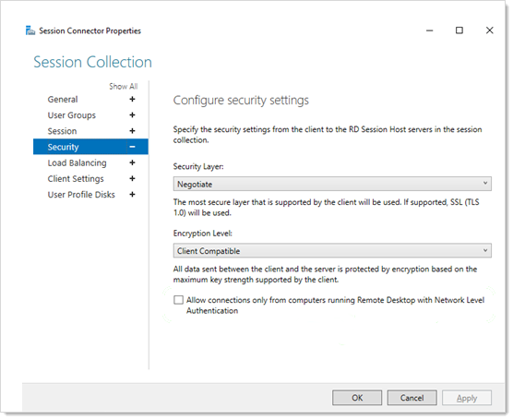Open the Security Layer Negotiate dropdown
This screenshot has height=420, width=513.
(332, 184)
